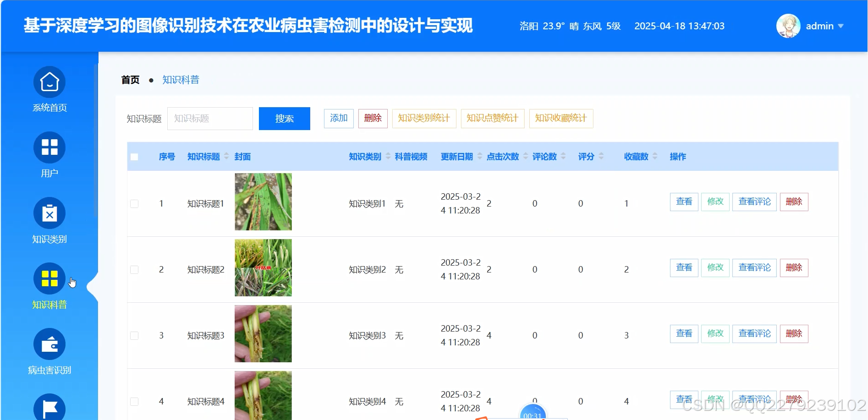Image resolution: width=868 pixels, height=420 pixels.
Task: Click 查看评论 for 知识标题3
Action: click(755, 333)
